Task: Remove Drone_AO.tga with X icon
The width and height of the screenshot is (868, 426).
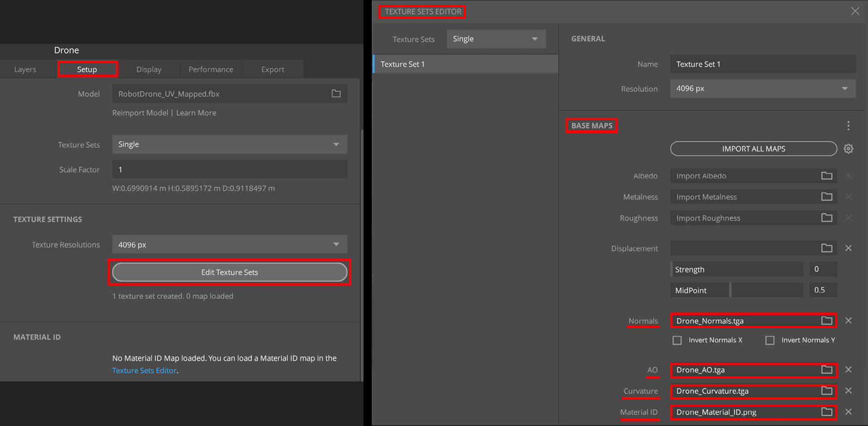Action: (849, 370)
